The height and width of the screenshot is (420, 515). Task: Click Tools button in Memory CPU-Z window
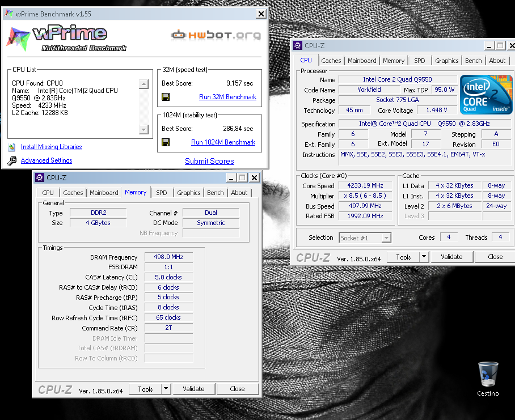click(145, 389)
